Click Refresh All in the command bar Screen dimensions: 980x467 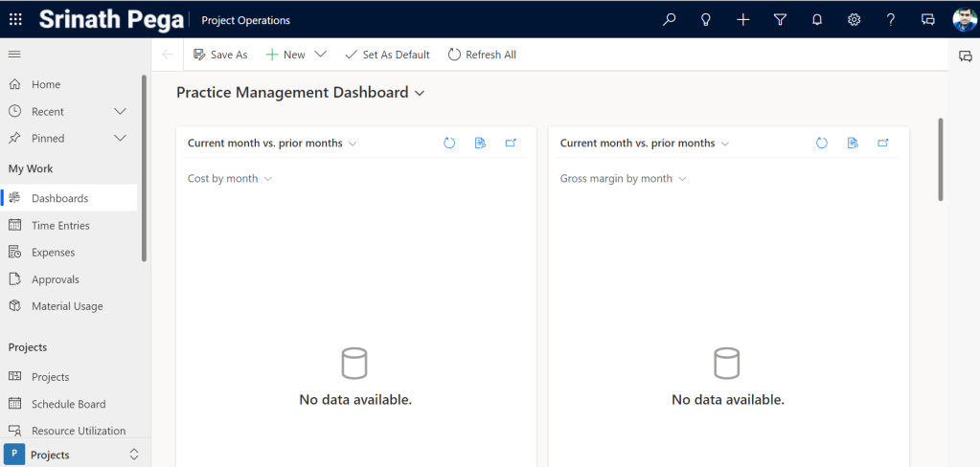(482, 55)
